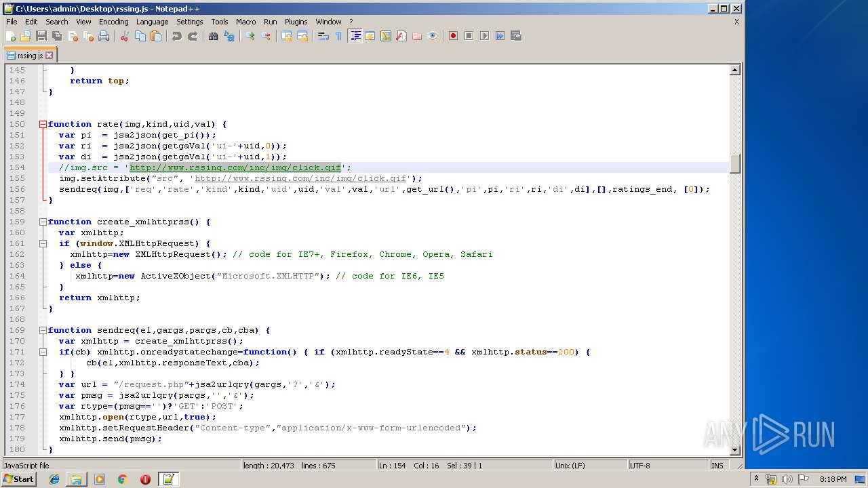Screen dimensions: 868x488
Task: Click the Zoom In toolbar icon
Action: 250,36
